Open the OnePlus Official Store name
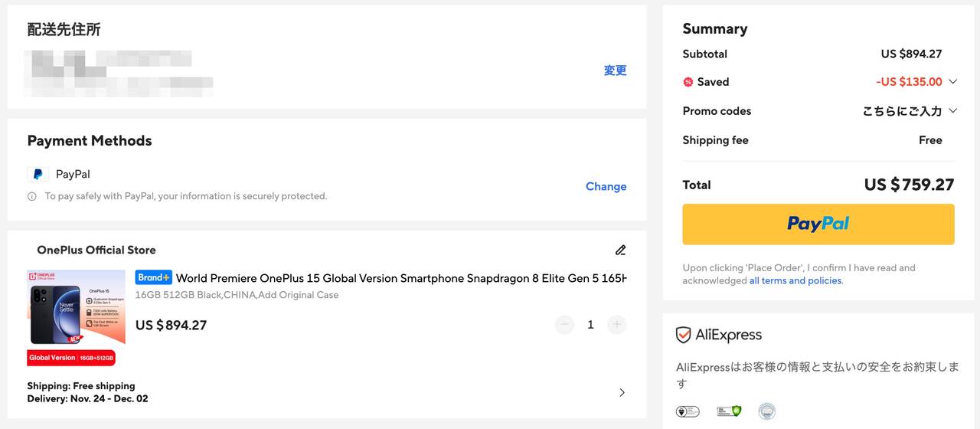Screen dimensions: 980x429 point(96,250)
